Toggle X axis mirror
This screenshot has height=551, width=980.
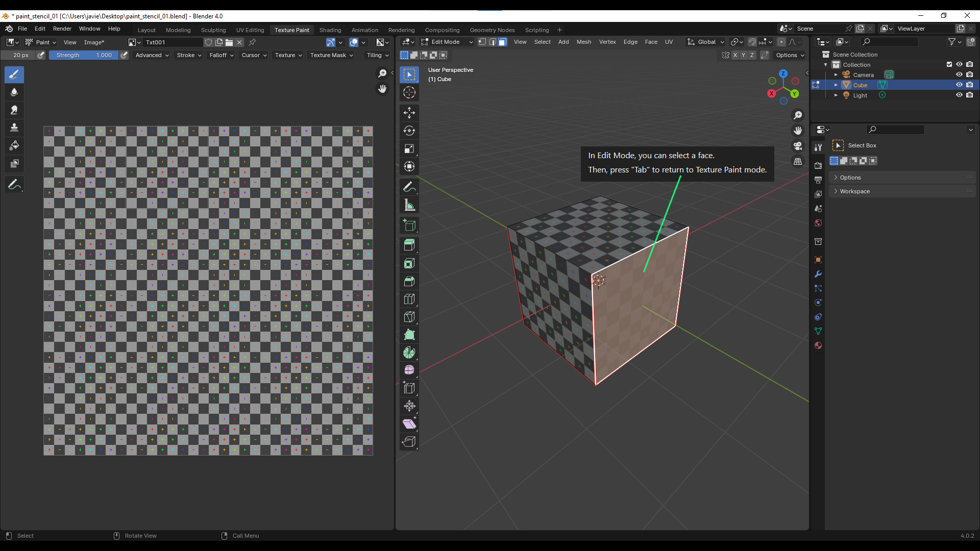point(735,55)
